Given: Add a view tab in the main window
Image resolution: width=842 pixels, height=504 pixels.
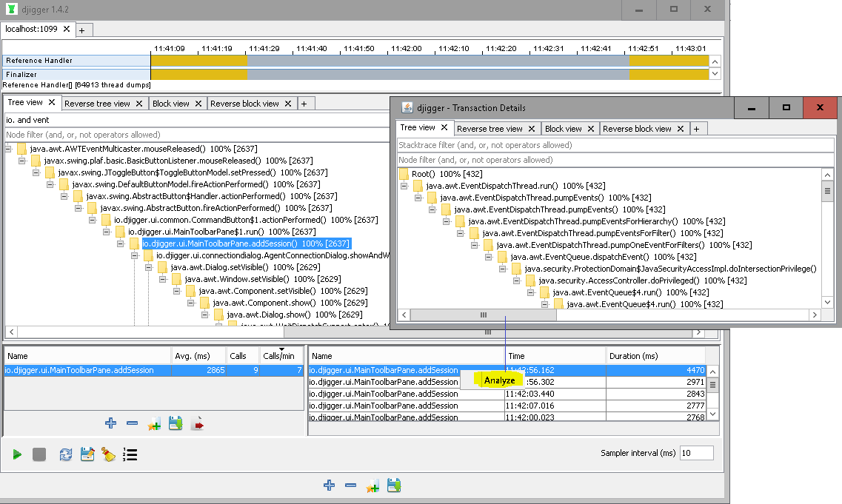Looking at the screenshot, I should (304, 104).
